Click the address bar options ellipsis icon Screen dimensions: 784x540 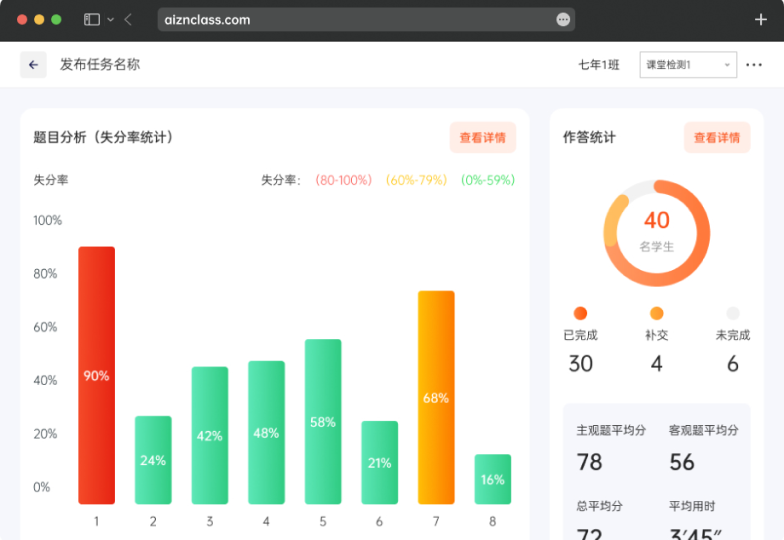point(563,19)
